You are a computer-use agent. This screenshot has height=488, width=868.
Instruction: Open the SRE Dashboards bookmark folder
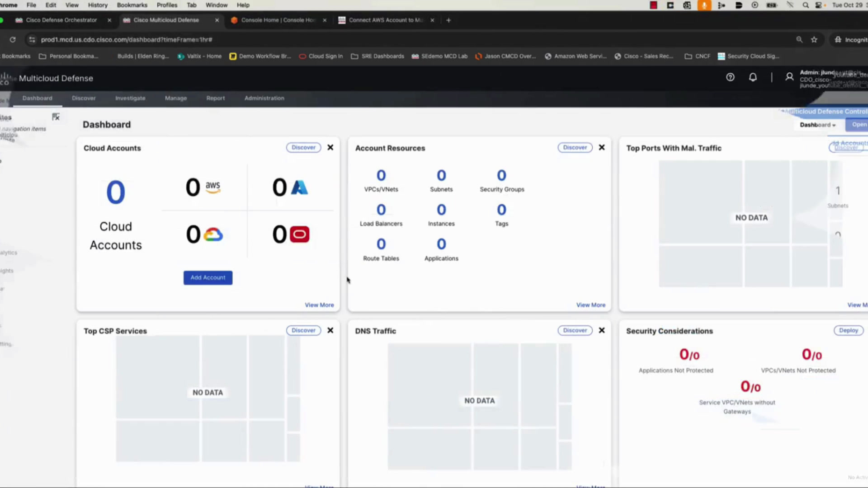(377, 56)
